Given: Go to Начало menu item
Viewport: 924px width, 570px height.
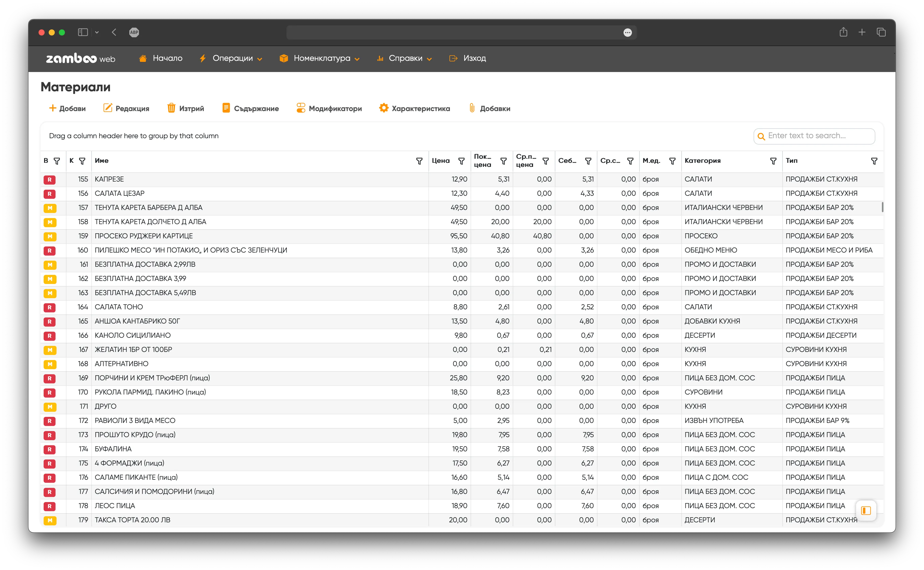Looking at the screenshot, I should pos(167,58).
